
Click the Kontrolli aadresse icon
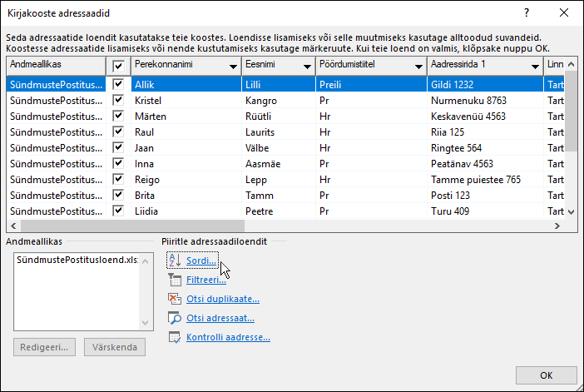(175, 337)
